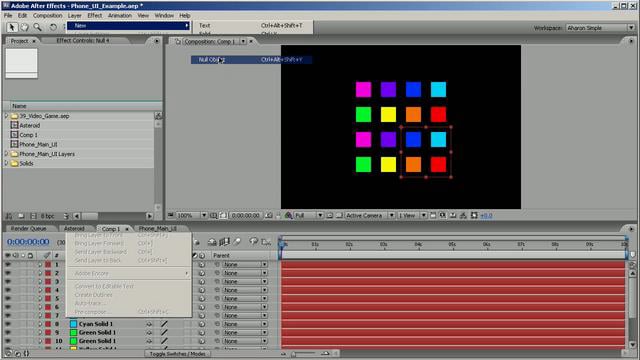Hide layer 1 with its eye toggle
This screenshot has height=360, width=640.
pyautogui.click(x=8, y=264)
